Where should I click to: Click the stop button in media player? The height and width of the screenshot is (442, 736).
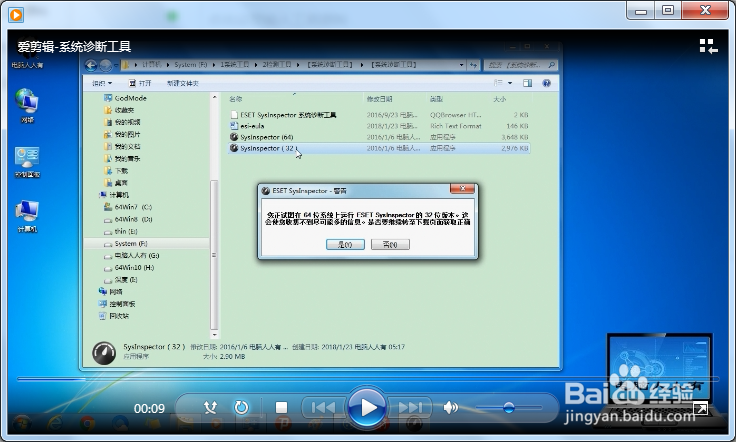click(x=281, y=407)
